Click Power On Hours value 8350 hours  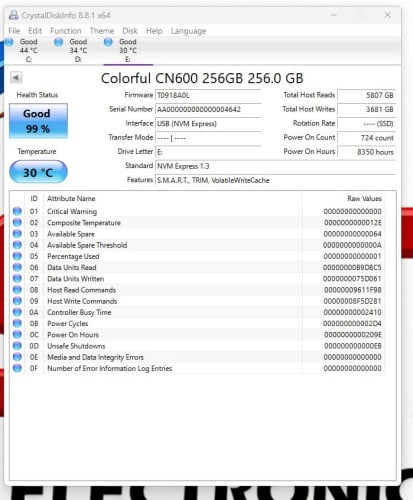tap(367, 152)
